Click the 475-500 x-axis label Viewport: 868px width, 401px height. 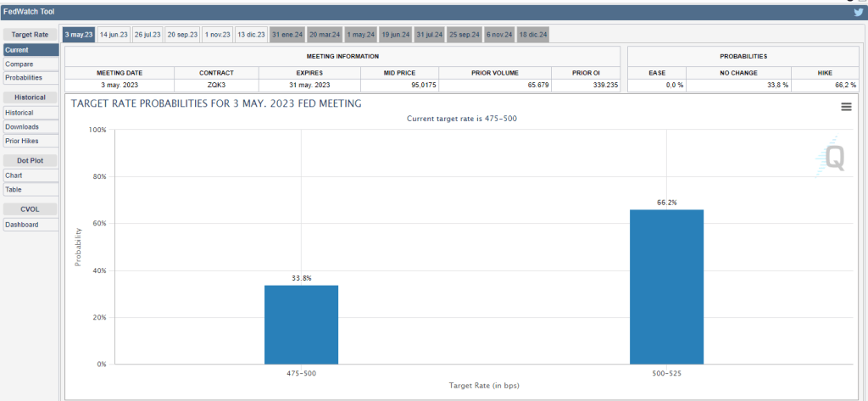coord(301,374)
